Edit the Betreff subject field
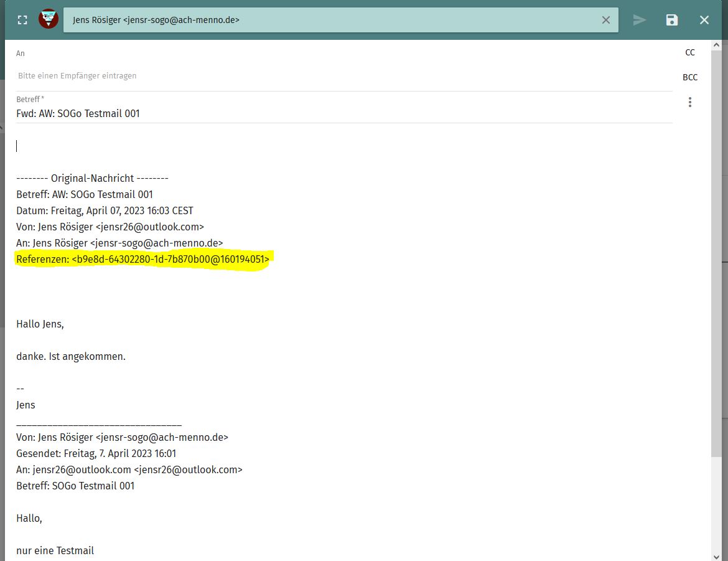Image resolution: width=728 pixels, height=561 pixels. click(344, 113)
